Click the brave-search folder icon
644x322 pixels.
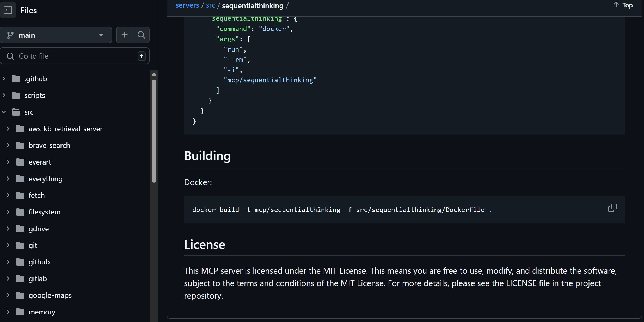point(20,145)
